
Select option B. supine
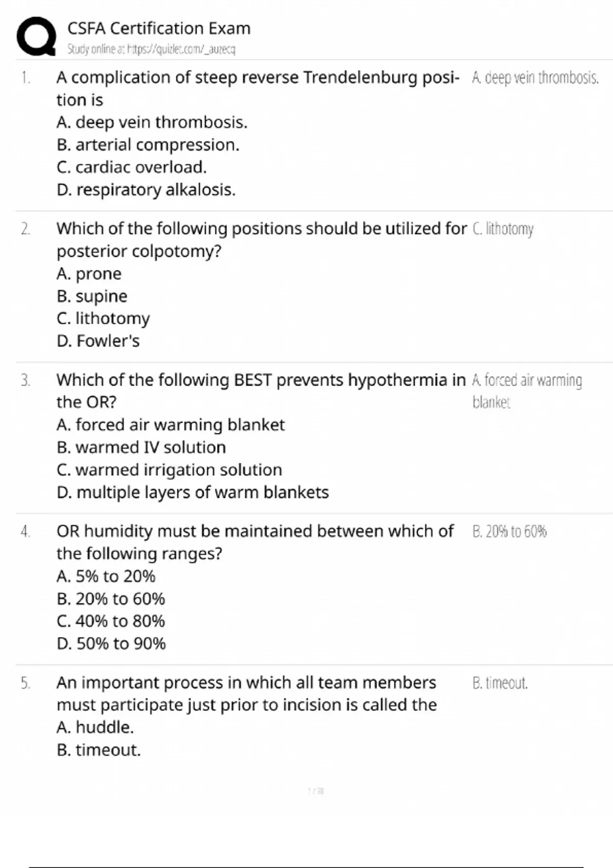coord(92,297)
